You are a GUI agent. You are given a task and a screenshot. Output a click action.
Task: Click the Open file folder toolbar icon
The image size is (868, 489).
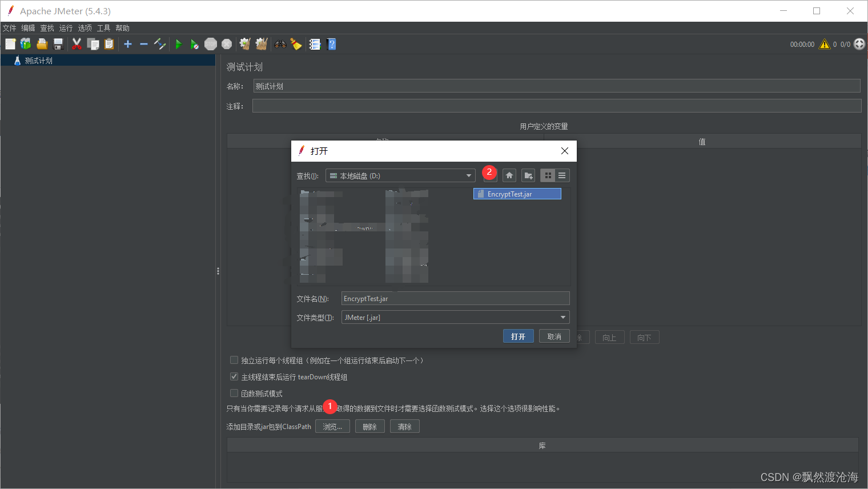point(42,44)
